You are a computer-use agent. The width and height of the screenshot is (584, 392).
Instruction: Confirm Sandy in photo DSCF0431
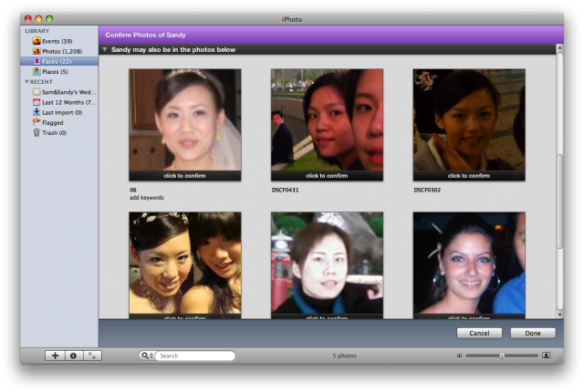327,176
